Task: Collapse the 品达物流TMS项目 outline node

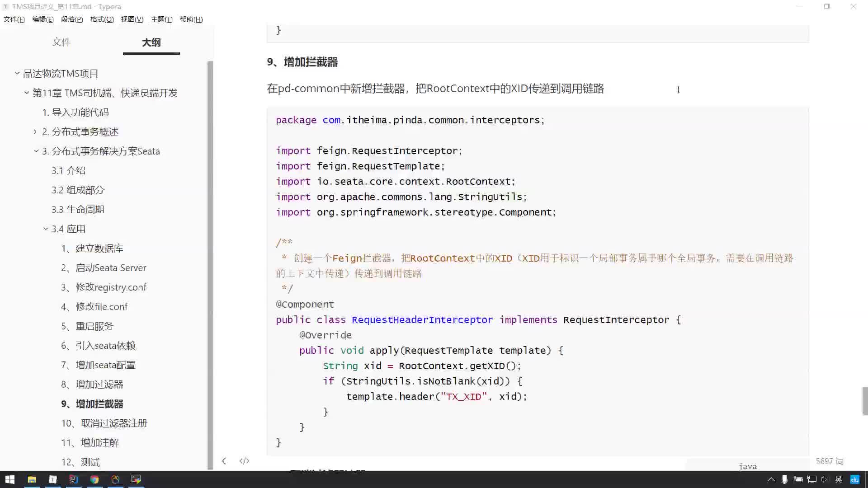Action: (x=17, y=73)
